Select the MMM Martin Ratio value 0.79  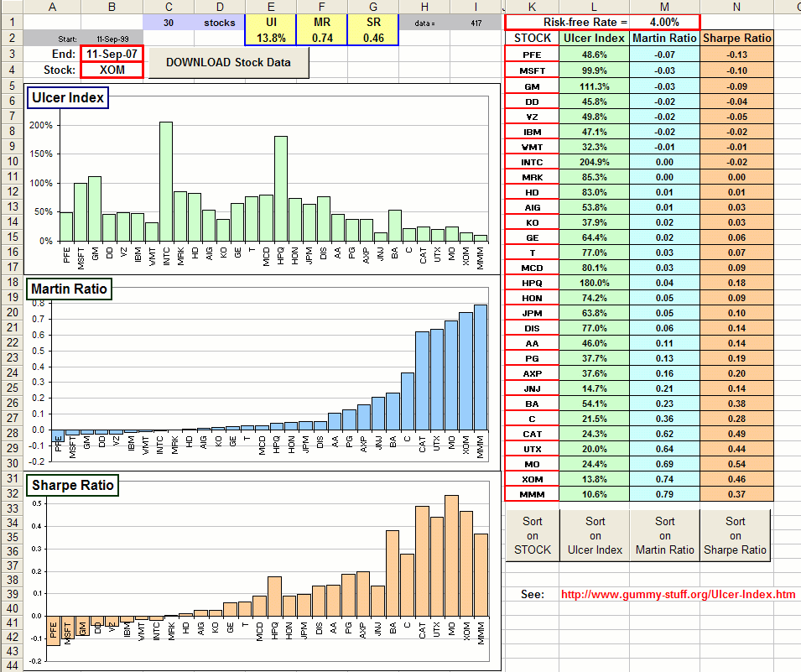point(664,494)
